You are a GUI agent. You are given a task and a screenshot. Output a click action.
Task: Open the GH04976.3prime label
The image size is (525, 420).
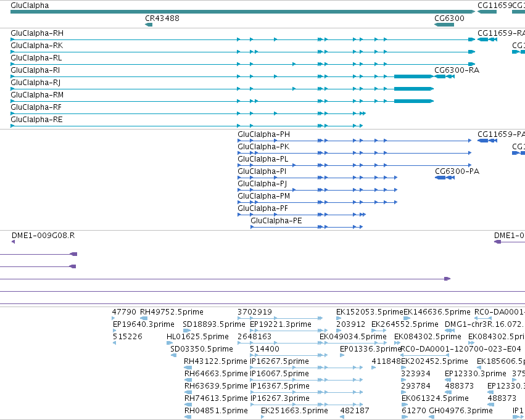click(x=461, y=411)
